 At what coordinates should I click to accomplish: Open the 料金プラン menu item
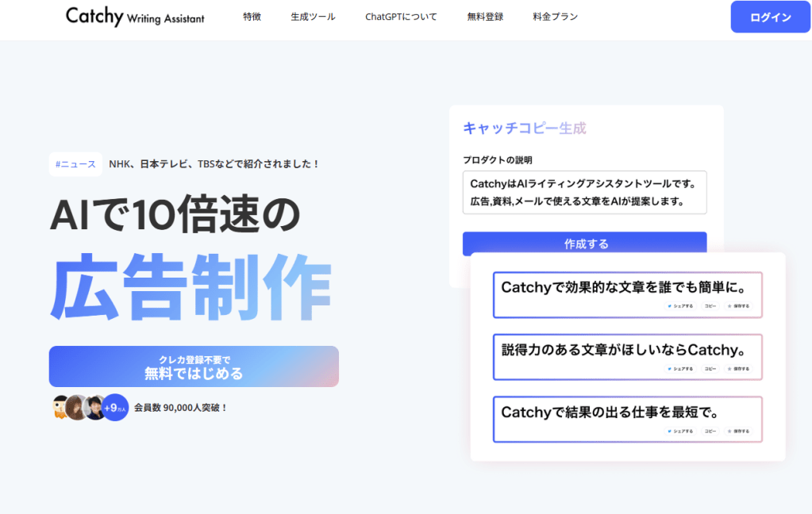coord(555,17)
